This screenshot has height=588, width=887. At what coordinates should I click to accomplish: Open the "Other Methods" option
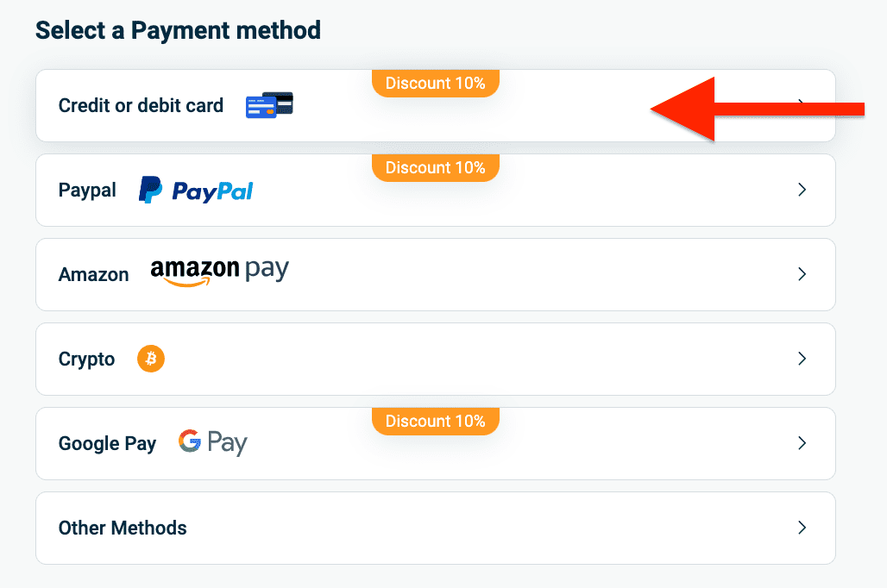pyautogui.click(x=123, y=528)
